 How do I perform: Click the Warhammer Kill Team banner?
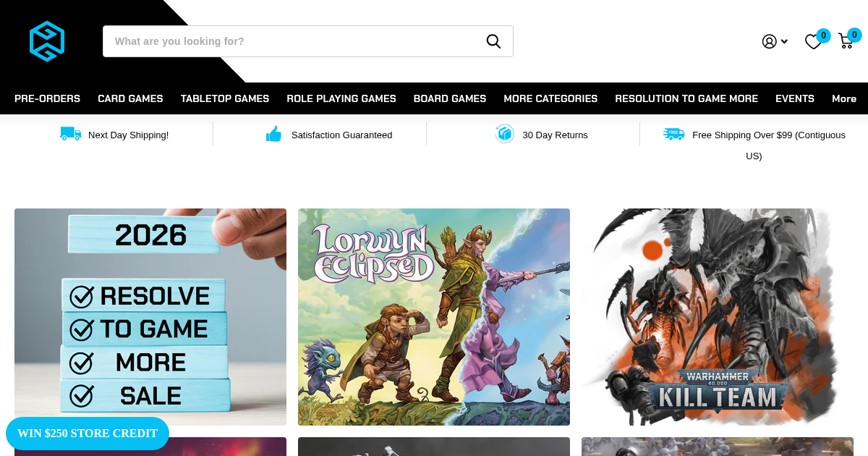click(717, 316)
